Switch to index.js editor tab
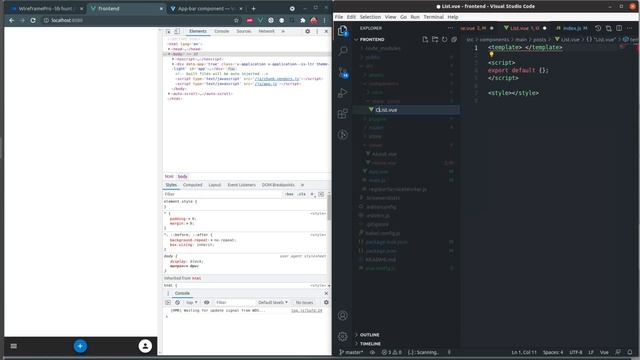Screen dimensions: 640x360 point(572,28)
